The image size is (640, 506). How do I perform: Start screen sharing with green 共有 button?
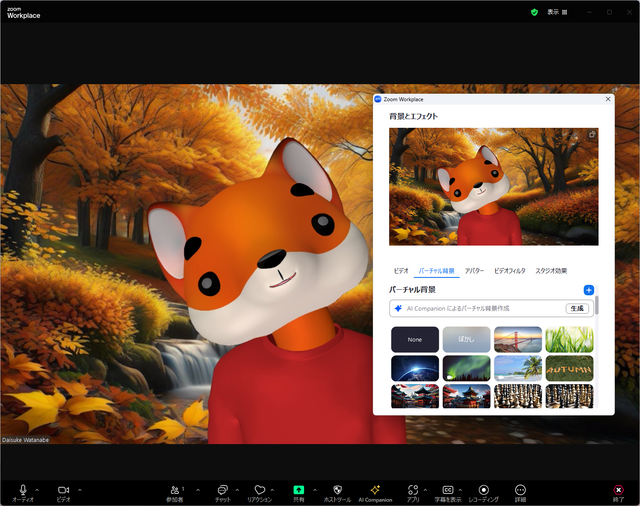point(298,490)
